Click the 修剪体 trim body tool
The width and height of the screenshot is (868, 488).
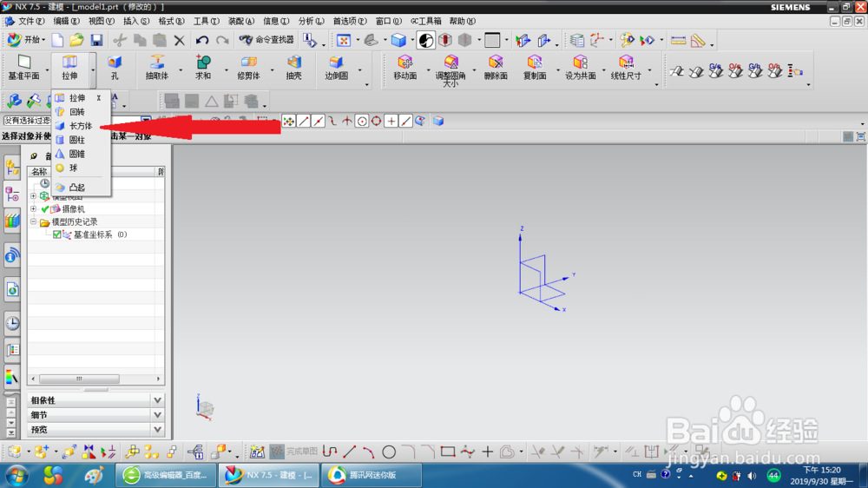coord(248,68)
